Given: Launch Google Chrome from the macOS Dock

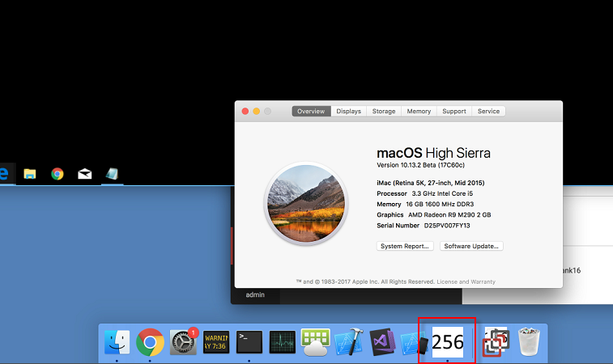Looking at the screenshot, I should [150, 342].
